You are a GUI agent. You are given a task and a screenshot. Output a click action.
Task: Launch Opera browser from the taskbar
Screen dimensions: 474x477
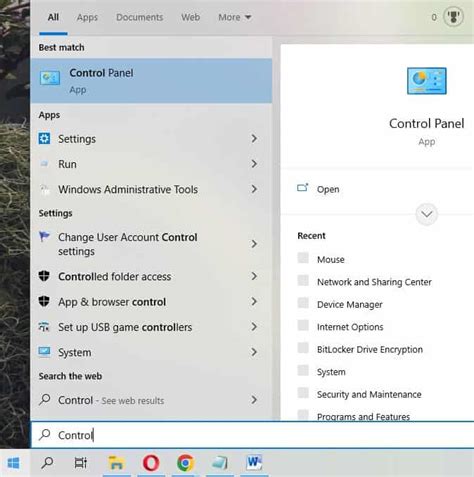click(151, 463)
